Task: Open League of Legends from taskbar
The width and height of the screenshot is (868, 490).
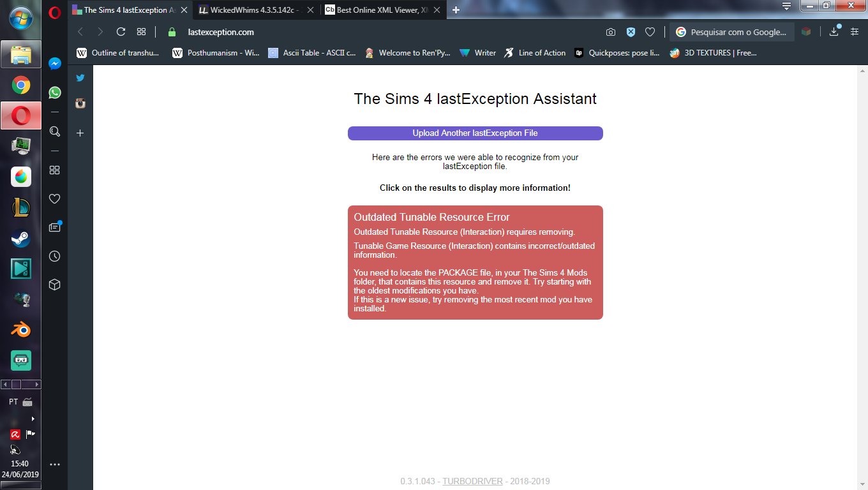Action: [21, 207]
